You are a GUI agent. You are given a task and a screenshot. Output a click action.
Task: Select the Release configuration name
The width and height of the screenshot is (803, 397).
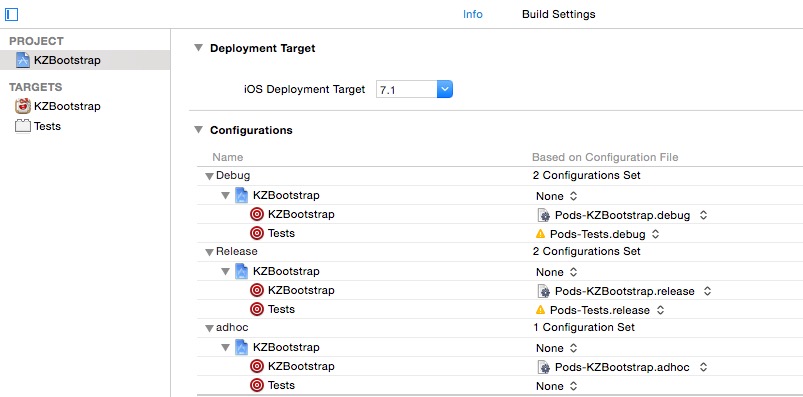pos(237,252)
